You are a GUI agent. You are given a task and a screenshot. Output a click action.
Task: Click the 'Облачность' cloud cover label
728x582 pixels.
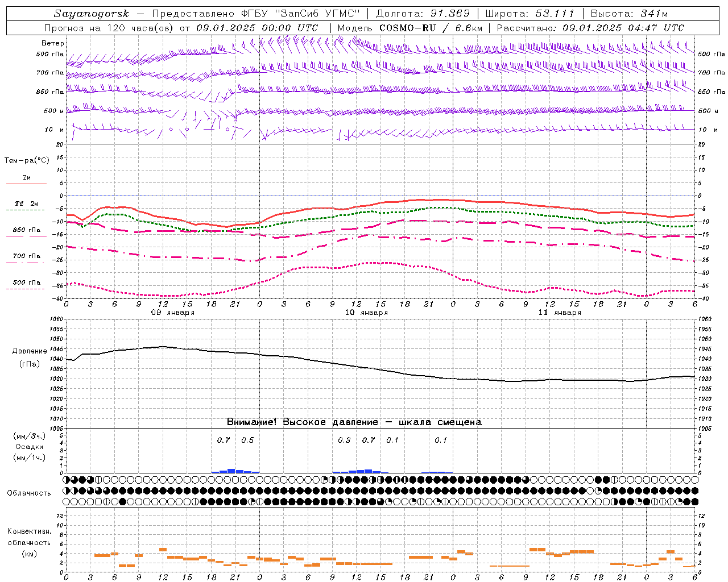click(29, 493)
